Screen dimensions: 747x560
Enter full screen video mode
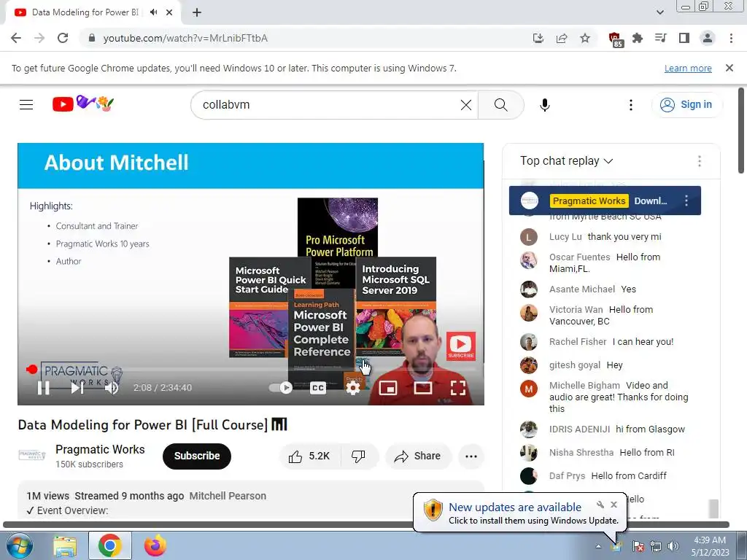coord(458,388)
